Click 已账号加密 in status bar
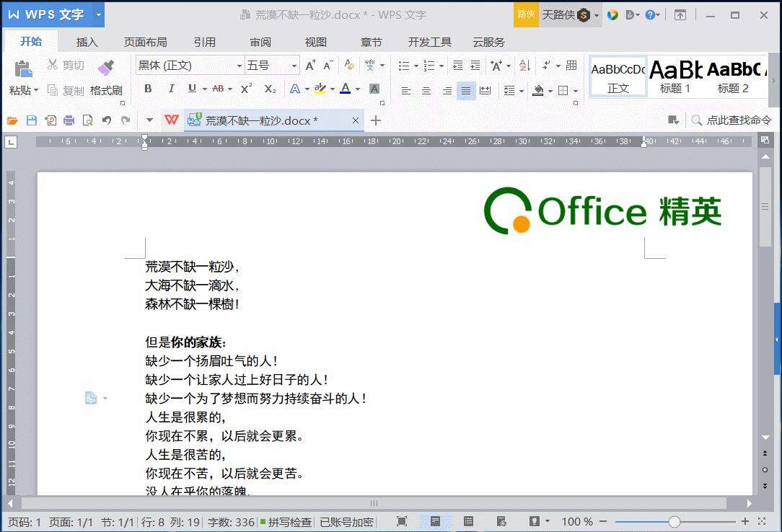This screenshot has width=782, height=532. [x=346, y=522]
